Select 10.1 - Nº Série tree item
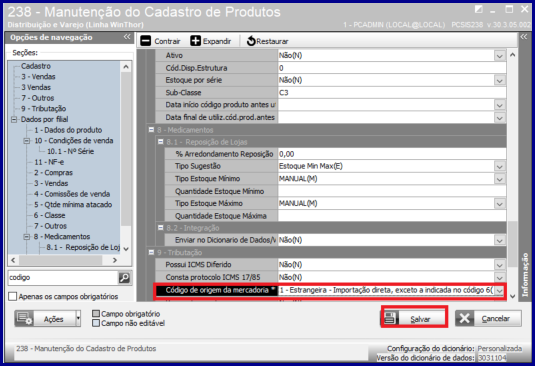Screen dimensions: 535x366 click(x=70, y=151)
